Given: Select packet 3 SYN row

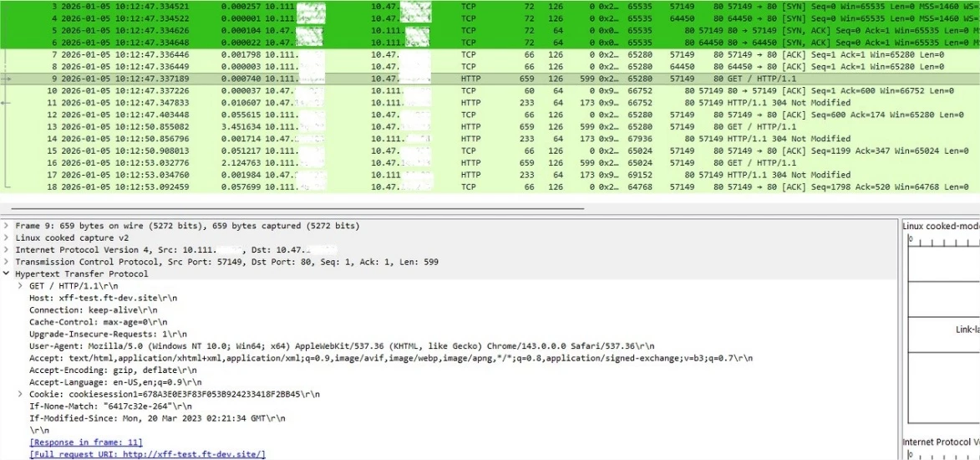Looking at the screenshot, I should pos(490,7).
